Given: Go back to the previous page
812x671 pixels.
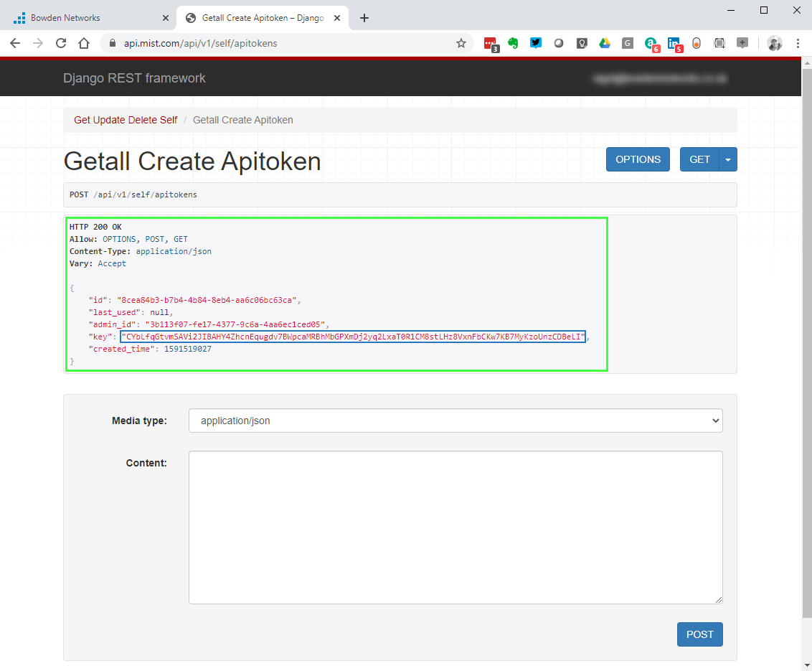Looking at the screenshot, I should coord(15,44).
